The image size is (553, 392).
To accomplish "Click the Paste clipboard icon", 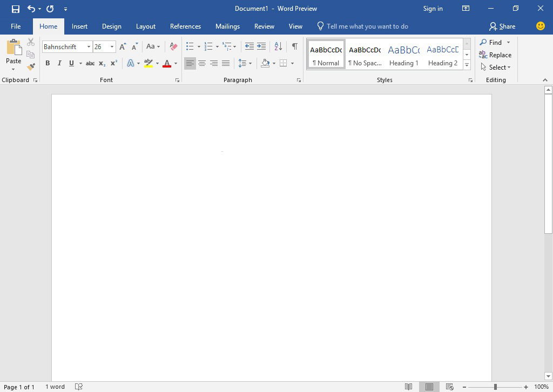I will (14, 47).
